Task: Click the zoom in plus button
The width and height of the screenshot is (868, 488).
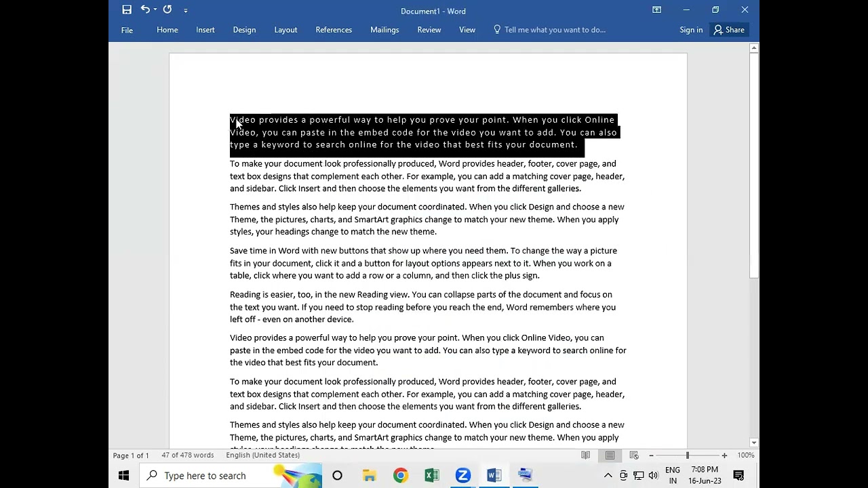Action: (x=724, y=455)
